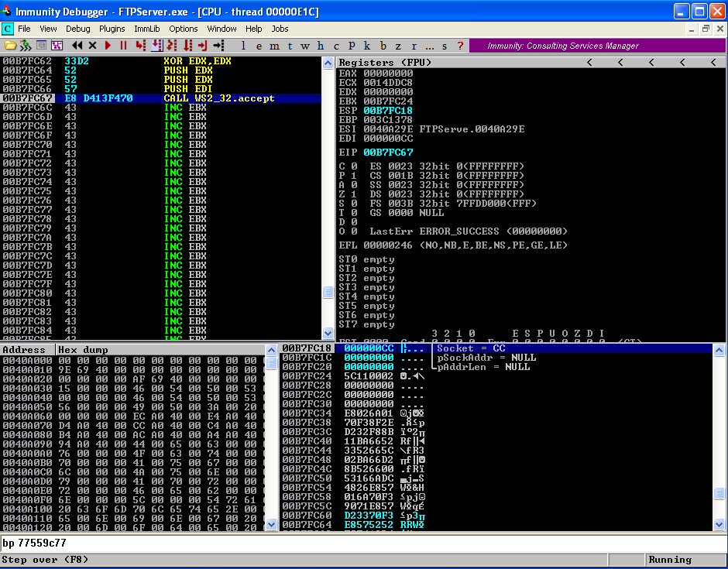Click the CPU window 'C' system menu icon

8,29
